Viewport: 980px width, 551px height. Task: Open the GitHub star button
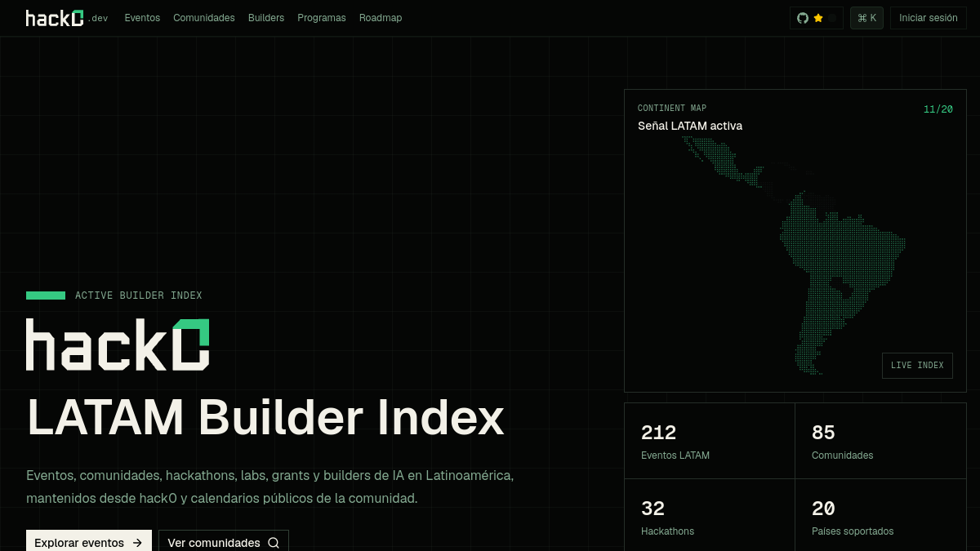point(817,18)
